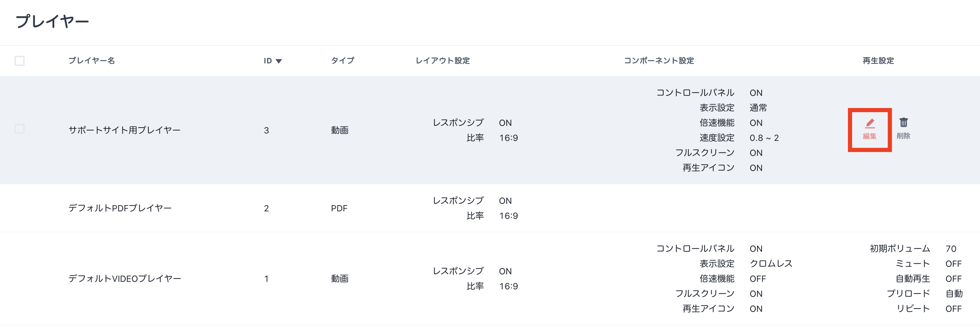Select the デフォルトVIDEOプレイヤー row
Screen dimensions: 980x331
point(125,278)
